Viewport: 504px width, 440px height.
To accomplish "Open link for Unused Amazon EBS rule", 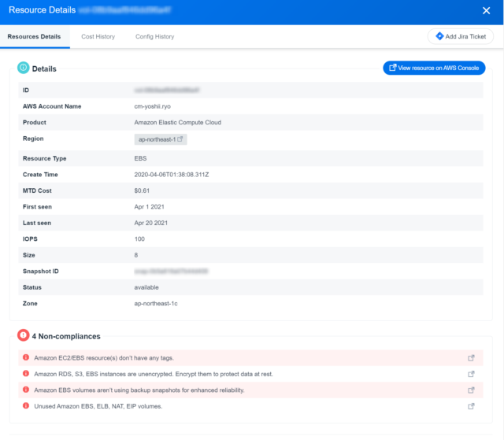I will pos(471,406).
